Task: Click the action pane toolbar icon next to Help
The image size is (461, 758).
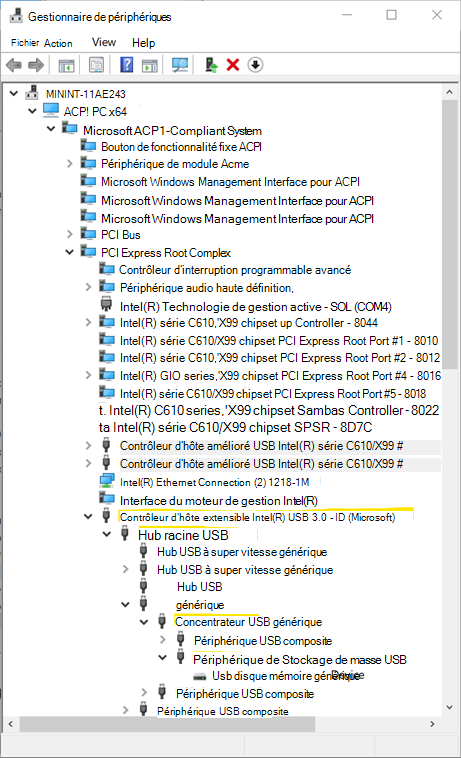Action: coord(150,65)
